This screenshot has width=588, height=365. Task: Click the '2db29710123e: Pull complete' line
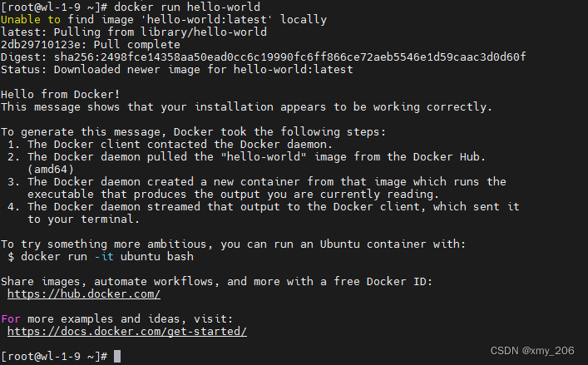[x=91, y=45]
